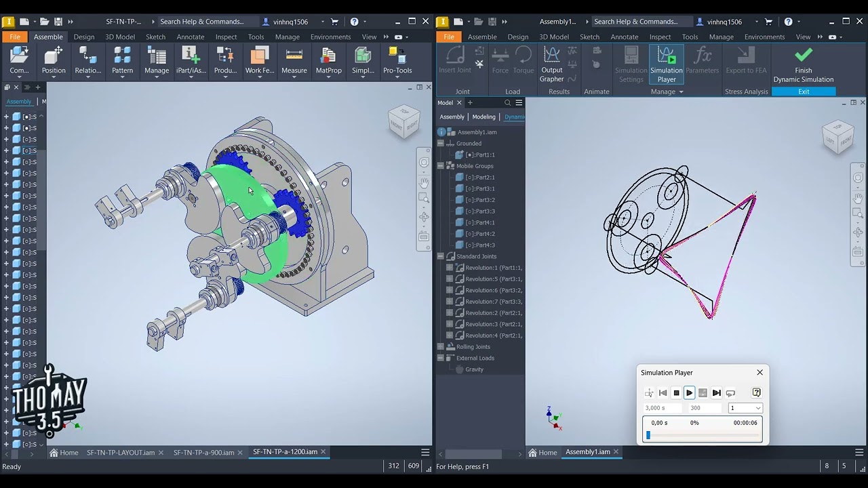Switch to Assembly tab in Model browser

(x=452, y=117)
